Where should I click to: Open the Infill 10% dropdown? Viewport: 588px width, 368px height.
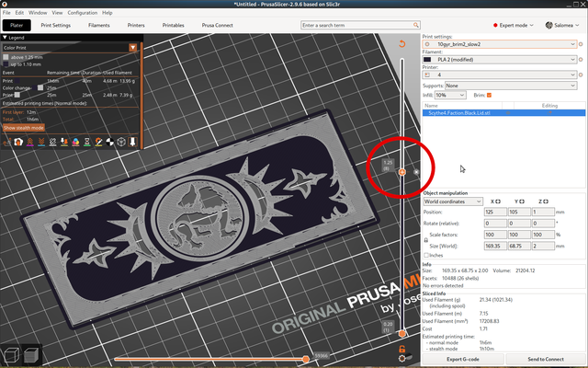tap(450, 96)
